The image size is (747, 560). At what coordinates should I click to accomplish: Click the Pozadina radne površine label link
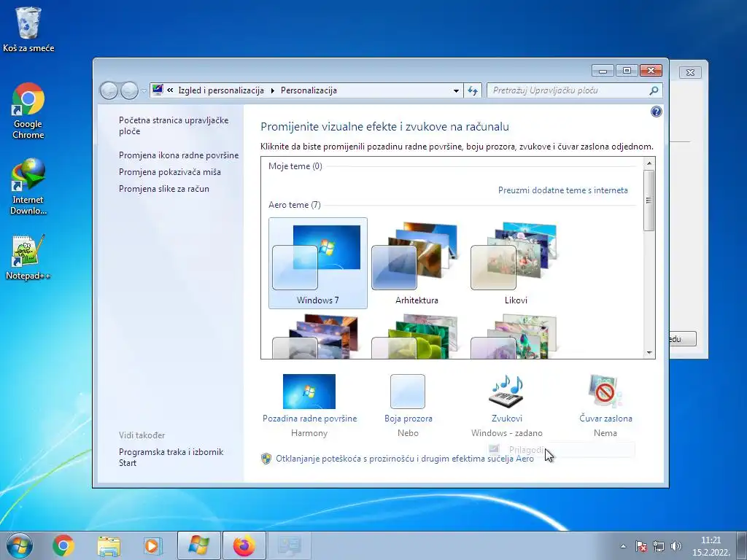pos(309,418)
